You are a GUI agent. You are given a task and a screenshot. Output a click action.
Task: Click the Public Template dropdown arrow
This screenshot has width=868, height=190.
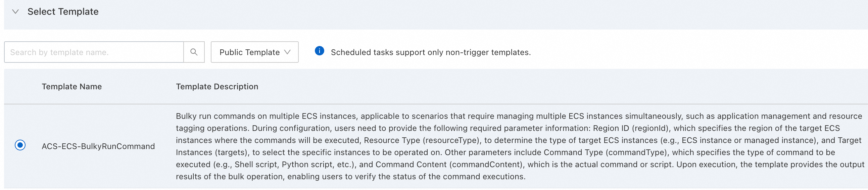click(x=287, y=52)
